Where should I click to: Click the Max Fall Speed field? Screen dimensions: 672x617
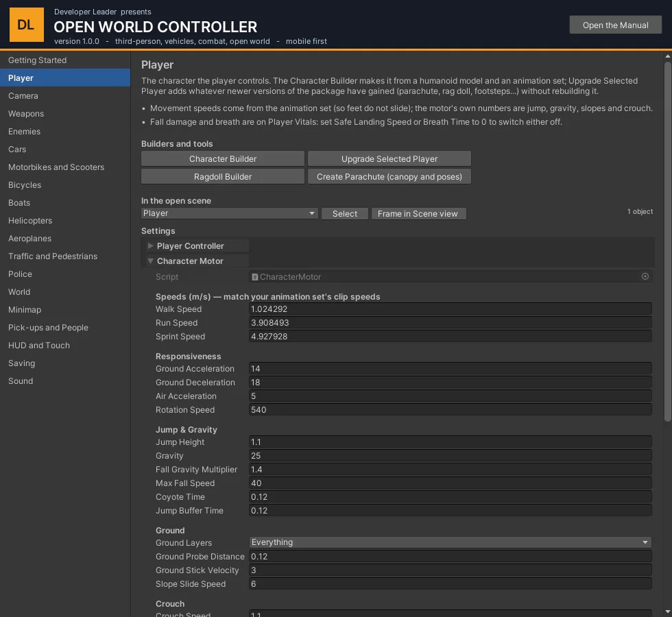click(450, 483)
